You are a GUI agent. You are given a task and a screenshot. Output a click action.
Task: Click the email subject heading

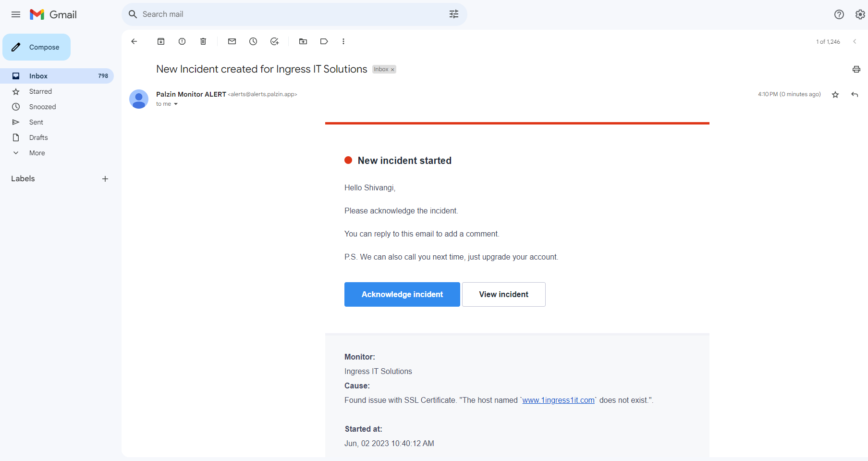tap(262, 69)
